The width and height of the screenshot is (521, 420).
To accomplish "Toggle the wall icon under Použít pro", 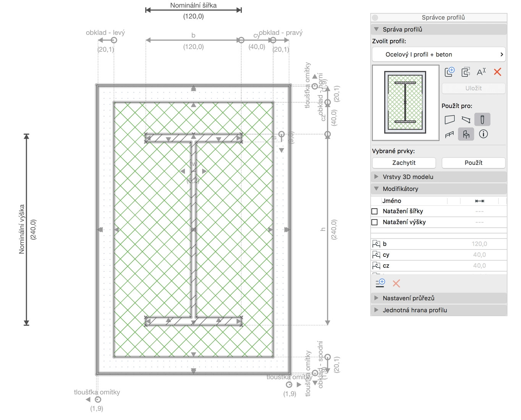I will (450, 120).
